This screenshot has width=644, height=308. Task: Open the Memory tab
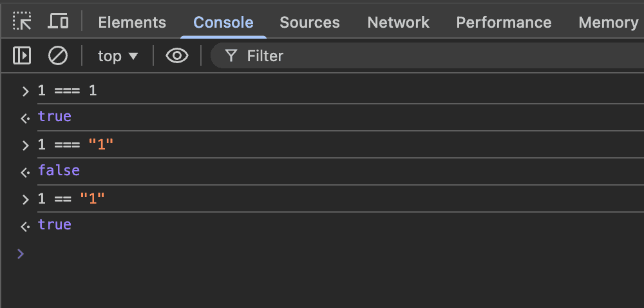608,23
